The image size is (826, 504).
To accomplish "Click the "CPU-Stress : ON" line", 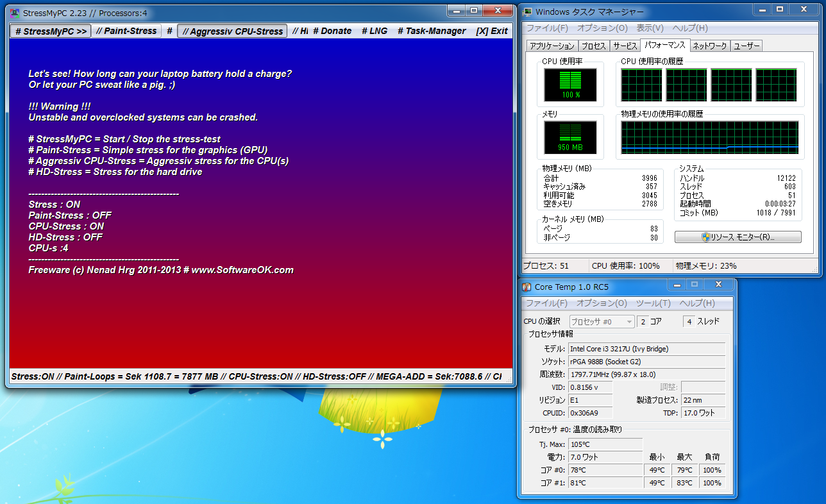I will point(66,226).
